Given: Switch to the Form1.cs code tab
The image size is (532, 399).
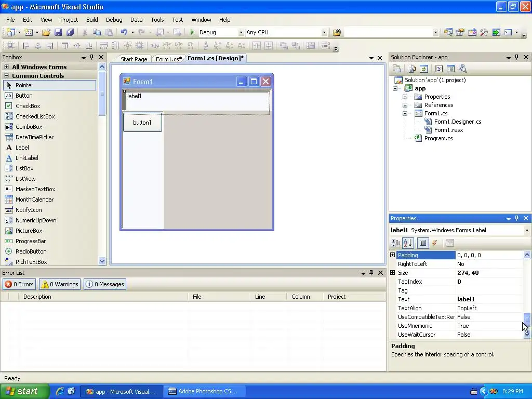Looking at the screenshot, I should coord(169,59).
